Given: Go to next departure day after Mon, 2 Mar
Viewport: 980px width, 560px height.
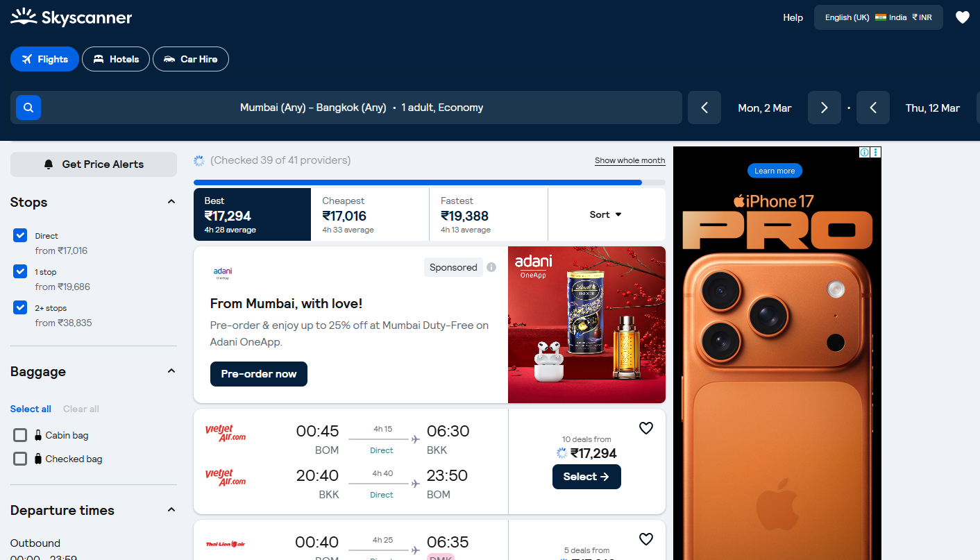Looking at the screenshot, I should coord(825,108).
